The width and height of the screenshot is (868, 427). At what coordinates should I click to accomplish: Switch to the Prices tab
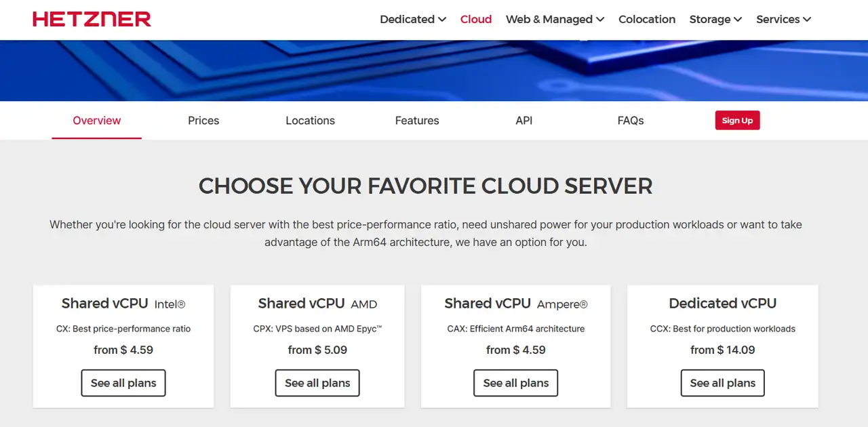[203, 121]
